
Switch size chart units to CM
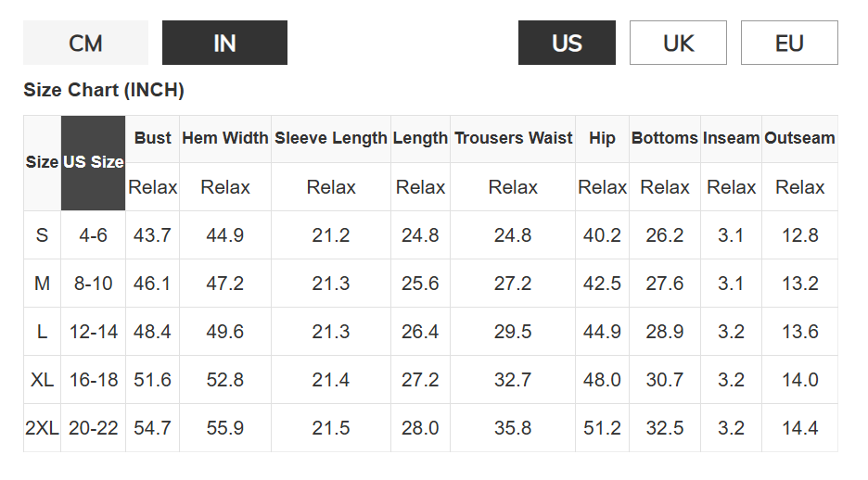[85, 43]
